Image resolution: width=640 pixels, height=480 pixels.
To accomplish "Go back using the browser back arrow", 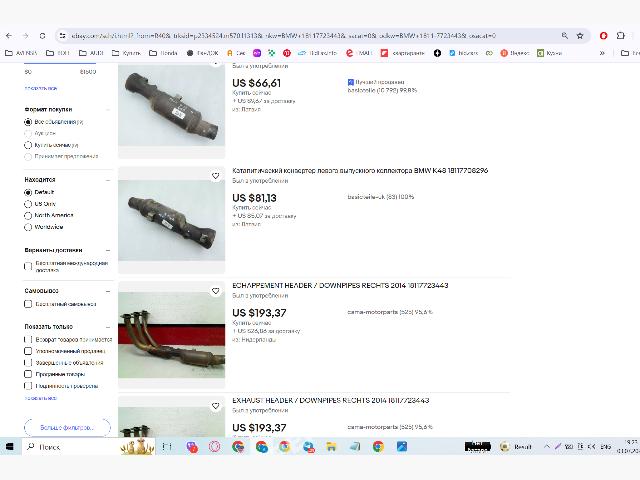I will coord(10,35).
